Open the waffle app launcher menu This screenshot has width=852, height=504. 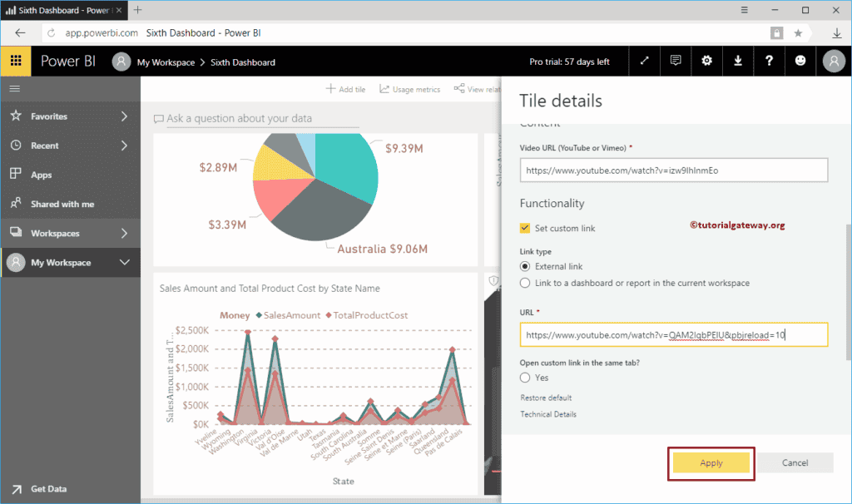click(15, 62)
